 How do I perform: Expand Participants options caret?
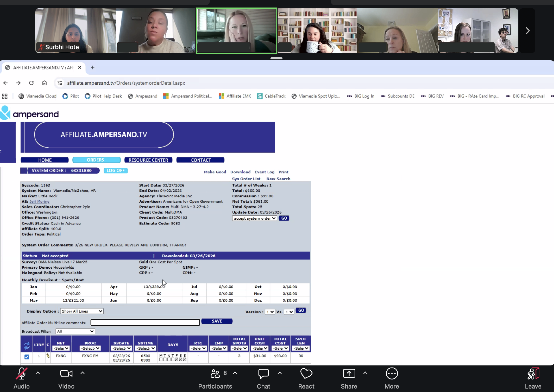pos(235,373)
